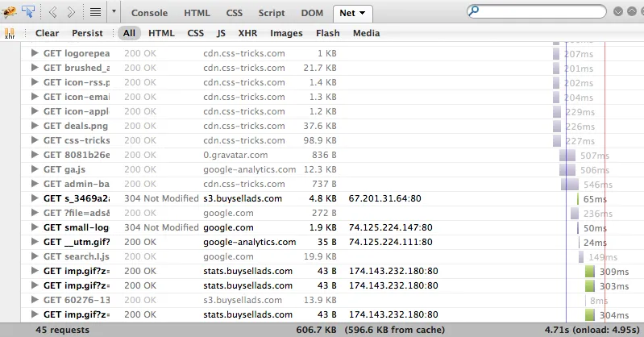Image resolution: width=644 pixels, height=337 pixels.
Task: Switch to the Console tab
Action: click(x=149, y=13)
